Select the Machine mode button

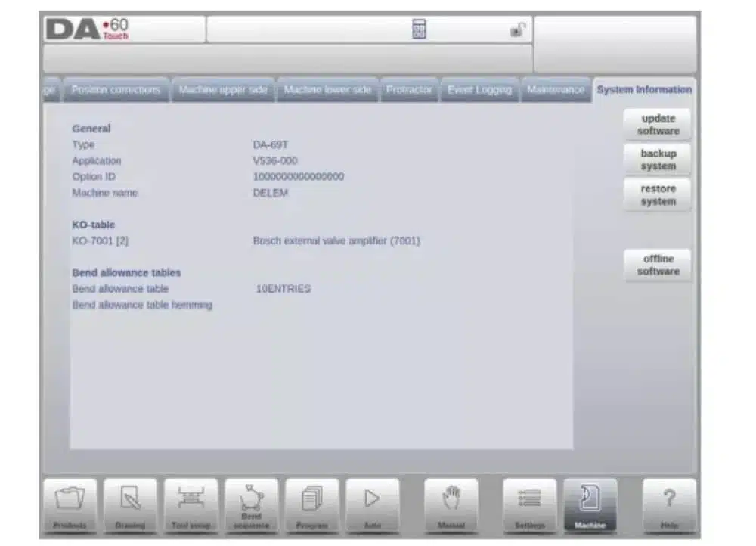[x=590, y=506]
